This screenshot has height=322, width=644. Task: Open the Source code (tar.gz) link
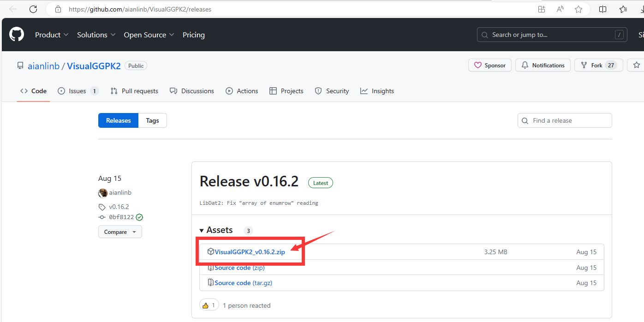(x=243, y=283)
